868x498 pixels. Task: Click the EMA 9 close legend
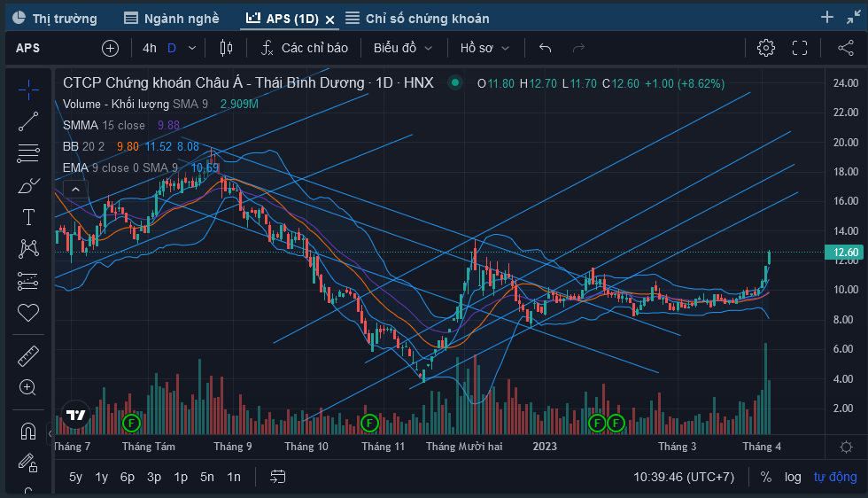click(120, 167)
